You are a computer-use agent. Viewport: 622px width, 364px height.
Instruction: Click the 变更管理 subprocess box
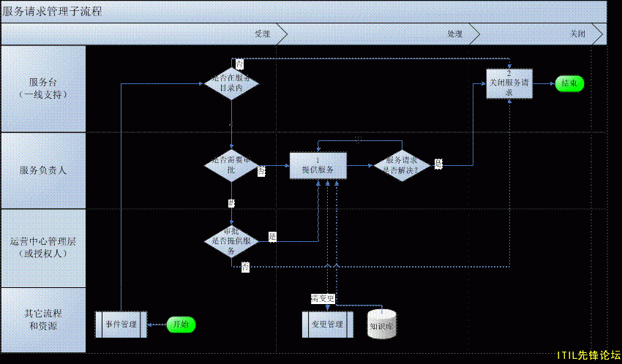[x=327, y=324]
